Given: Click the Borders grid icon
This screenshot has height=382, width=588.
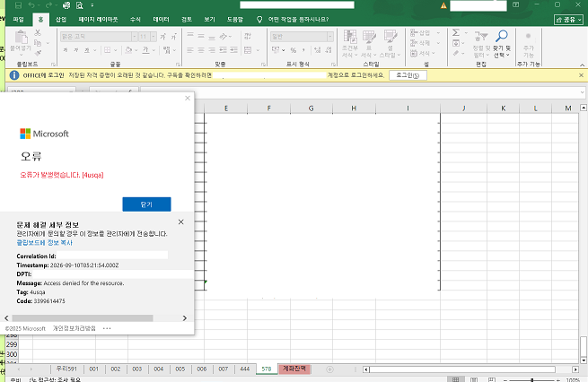Looking at the screenshot, I should [x=107, y=50].
